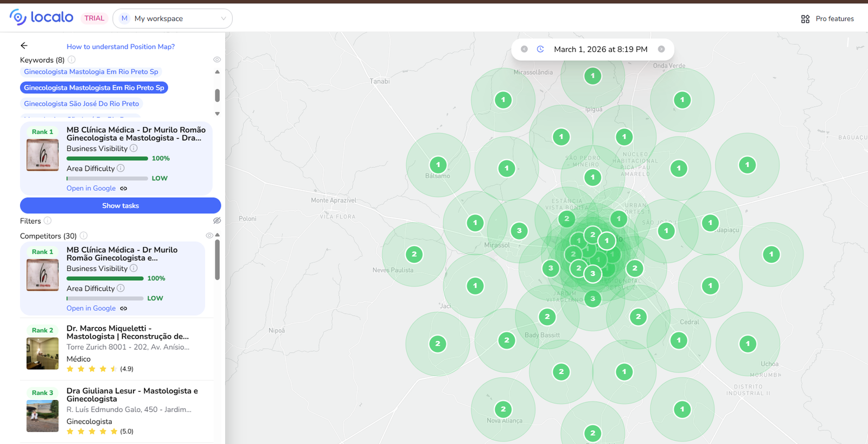Go to previous scan date arrow
Image resolution: width=868 pixels, height=444 pixels.
(524, 49)
